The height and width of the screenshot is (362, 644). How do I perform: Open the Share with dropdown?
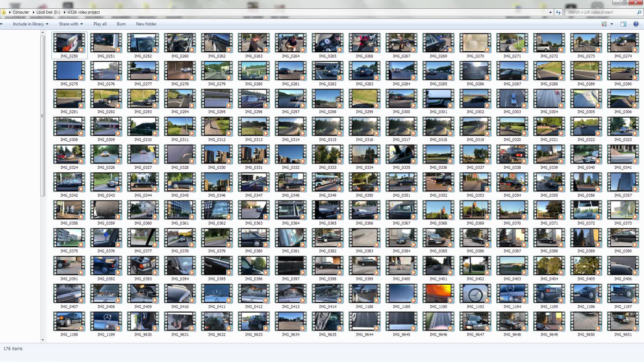coord(71,24)
